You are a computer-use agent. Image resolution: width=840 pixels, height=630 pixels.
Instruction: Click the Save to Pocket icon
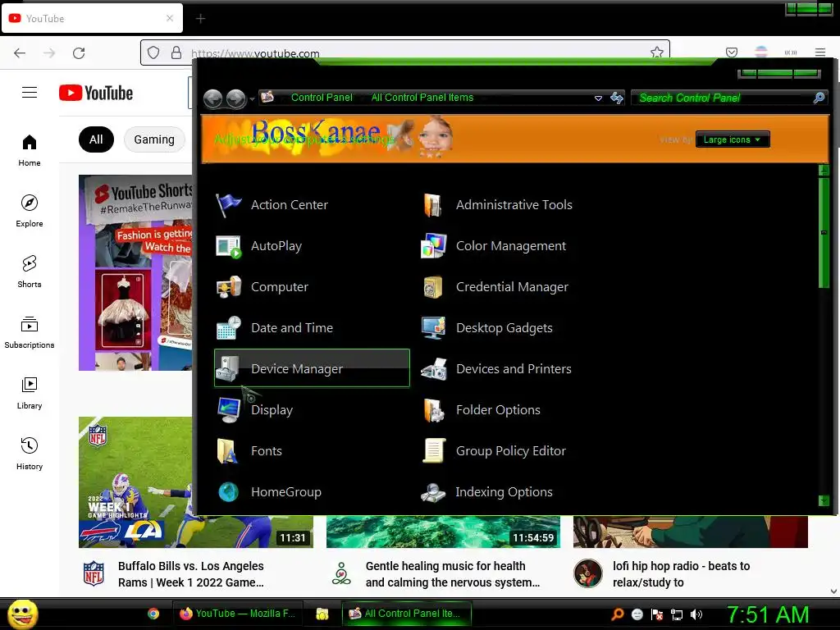[731, 52]
